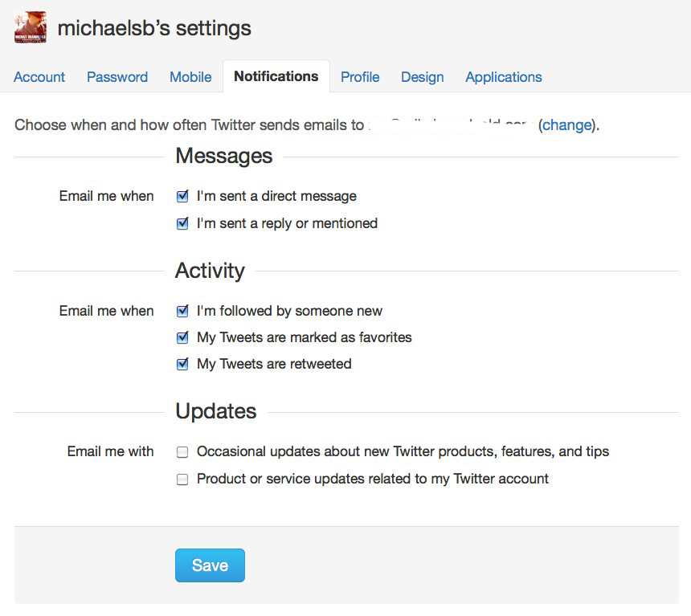Uncheck "I'm followed by someone new"

[182, 311]
